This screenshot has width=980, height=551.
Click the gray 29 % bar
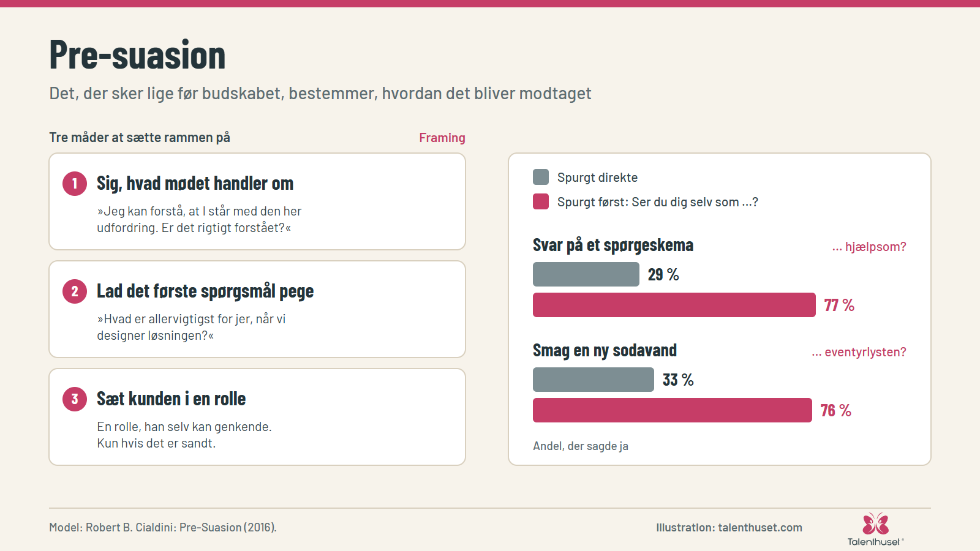pyautogui.click(x=586, y=274)
